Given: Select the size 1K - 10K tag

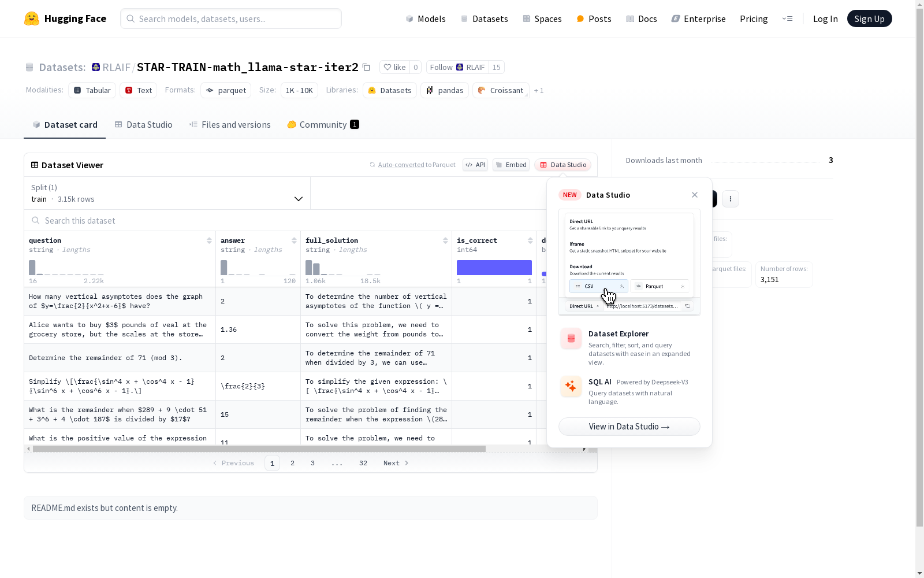Looking at the screenshot, I should pos(299,90).
